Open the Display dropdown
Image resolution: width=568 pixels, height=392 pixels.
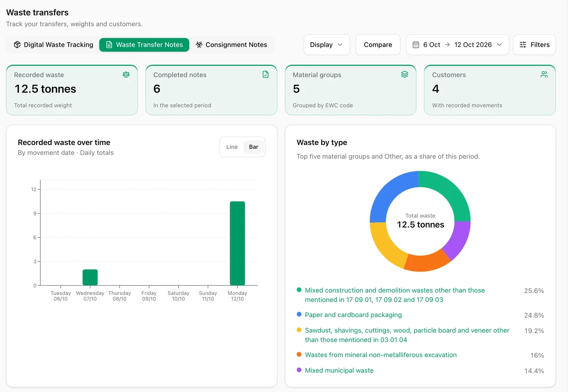(327, 45)
